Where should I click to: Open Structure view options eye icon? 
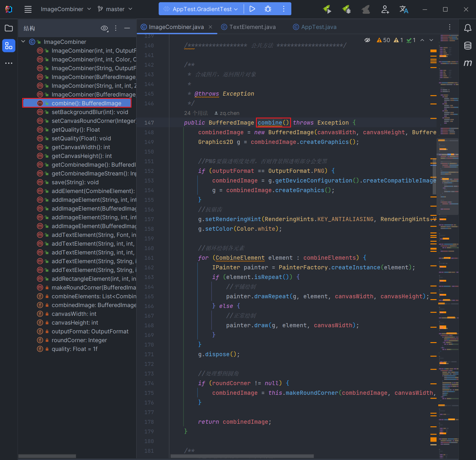click(x=104, y=28)
